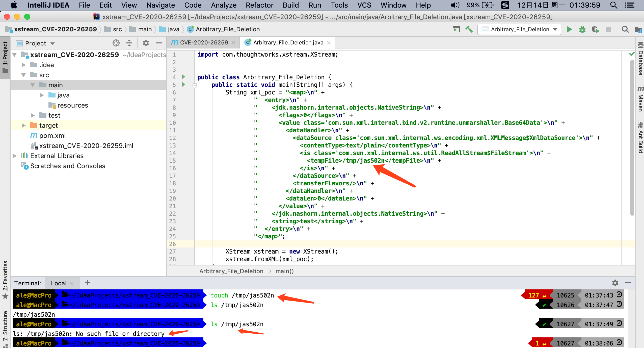
Task: Add new terminal session tab
Action: (87, 283)
